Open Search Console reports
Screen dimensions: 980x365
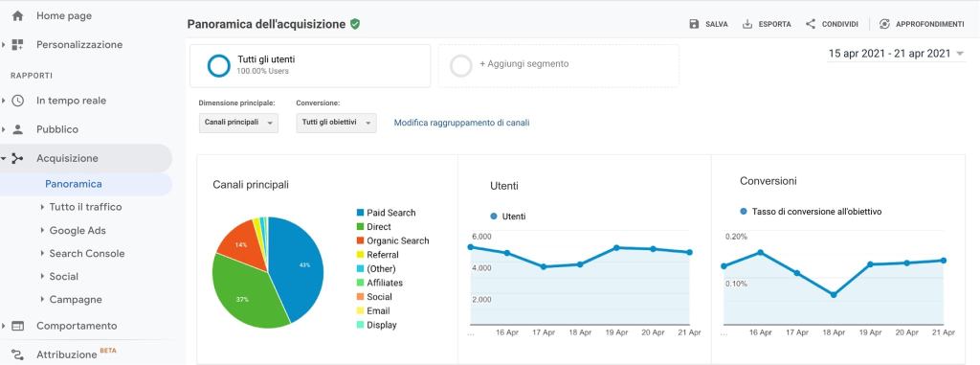87,254
